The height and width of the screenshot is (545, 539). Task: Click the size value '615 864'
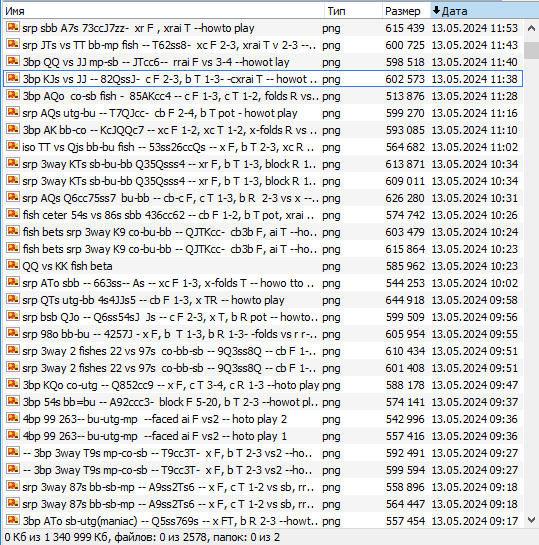coord(405,249)
